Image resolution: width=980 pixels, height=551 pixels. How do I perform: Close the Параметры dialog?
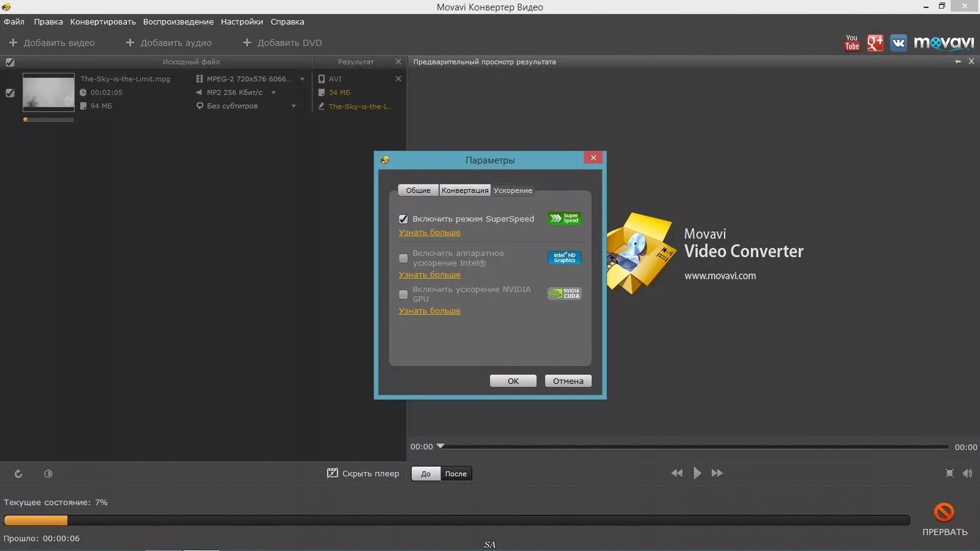tap(593, 158)
